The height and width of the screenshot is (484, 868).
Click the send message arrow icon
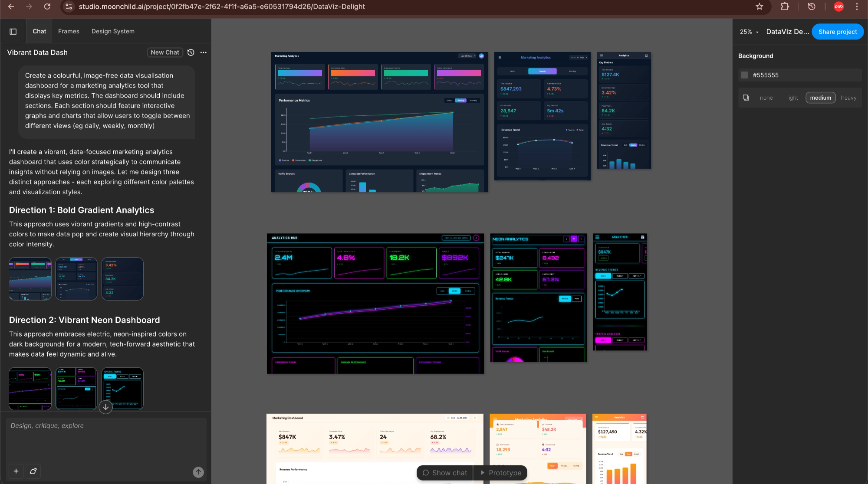click(x=198, y=472)
